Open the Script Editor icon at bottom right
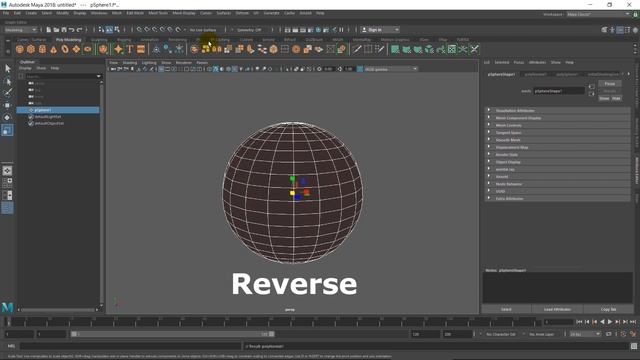 (x=634, y=346)
